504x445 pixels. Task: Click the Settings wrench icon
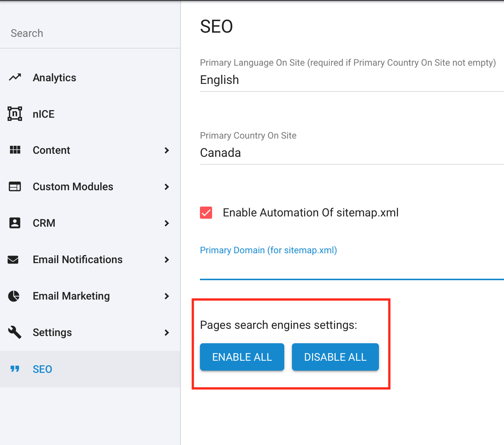[15, 332]
